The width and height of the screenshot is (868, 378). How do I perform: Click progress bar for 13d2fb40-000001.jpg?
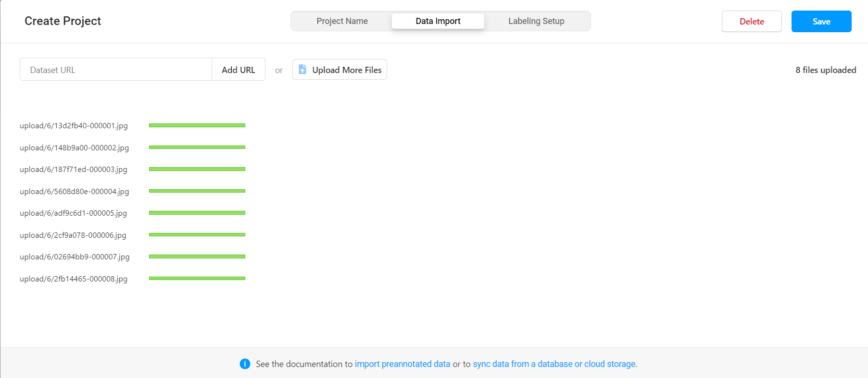tap(197, 125)
